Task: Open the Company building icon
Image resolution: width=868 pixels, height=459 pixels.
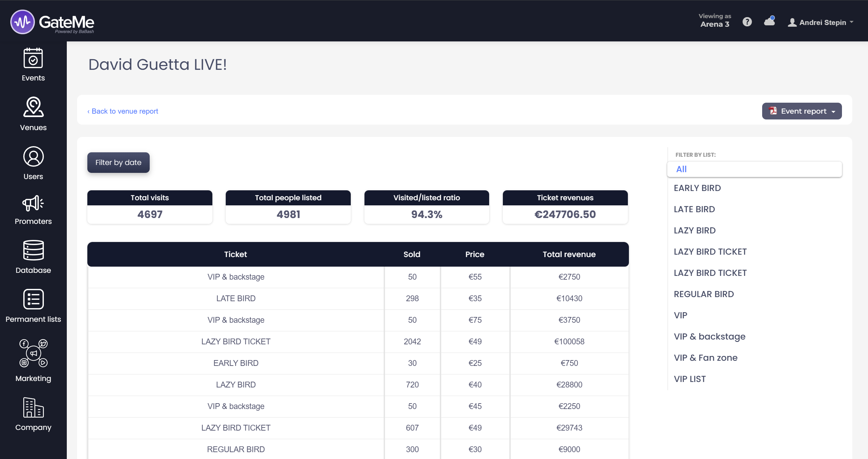Action: click(33, 407)
